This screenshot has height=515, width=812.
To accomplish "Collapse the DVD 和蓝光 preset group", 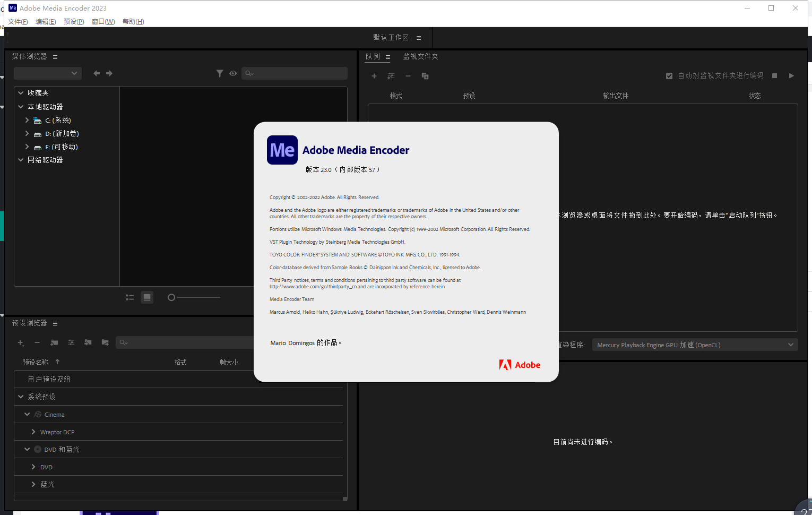I will (27, 449).
